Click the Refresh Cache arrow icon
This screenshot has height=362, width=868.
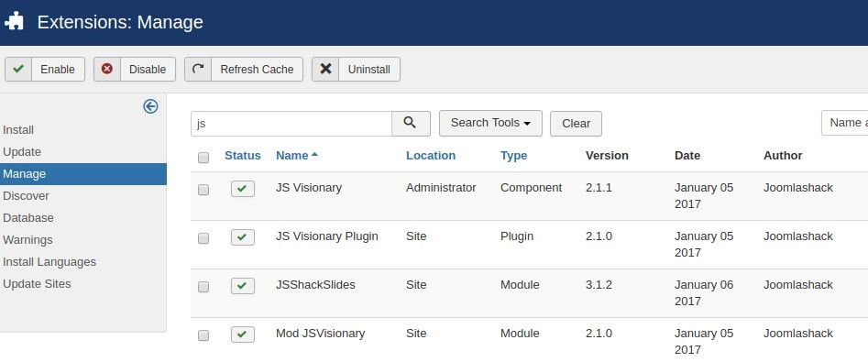pyautogui.click(x=198, y=69)
